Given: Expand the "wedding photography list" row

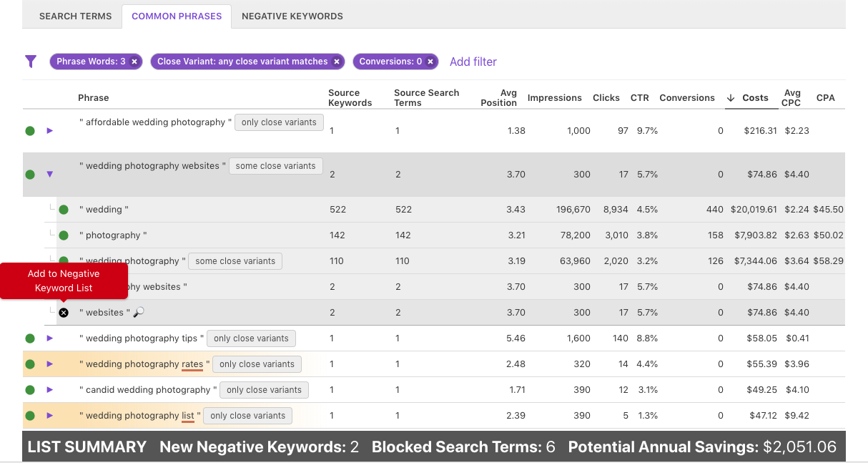Looking at the screenshot, I should [x=49, y=415].
